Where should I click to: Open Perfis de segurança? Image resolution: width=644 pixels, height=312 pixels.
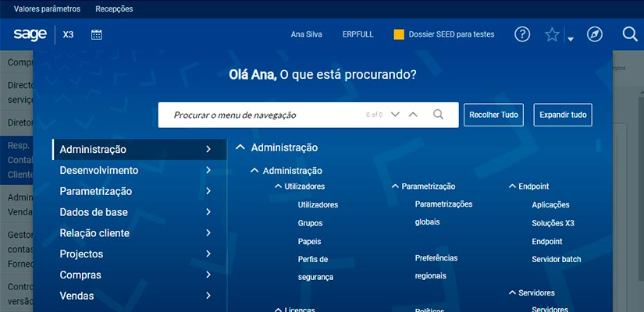[315, 268]
